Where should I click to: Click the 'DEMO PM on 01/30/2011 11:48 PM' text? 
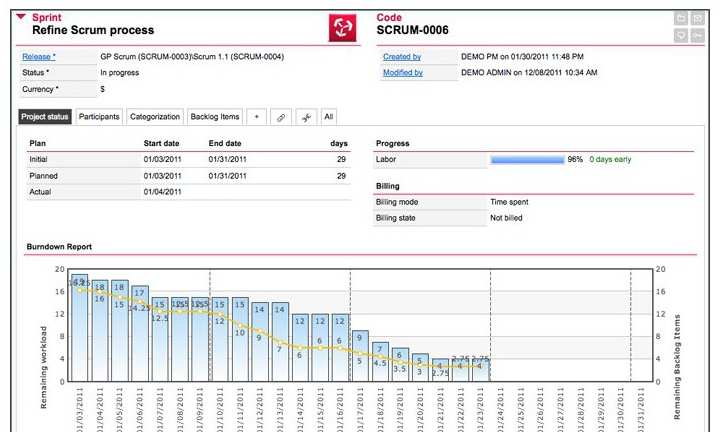click(522, 57)
